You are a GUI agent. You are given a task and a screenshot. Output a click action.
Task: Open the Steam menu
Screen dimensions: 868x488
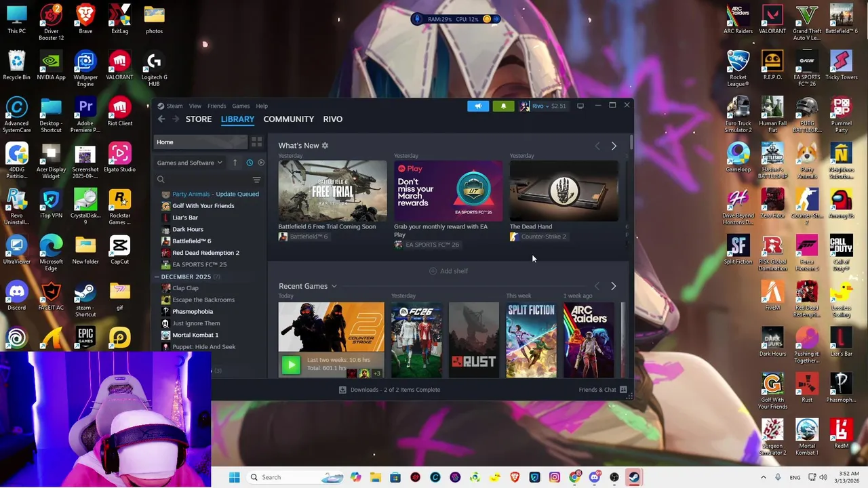(174, 106)
